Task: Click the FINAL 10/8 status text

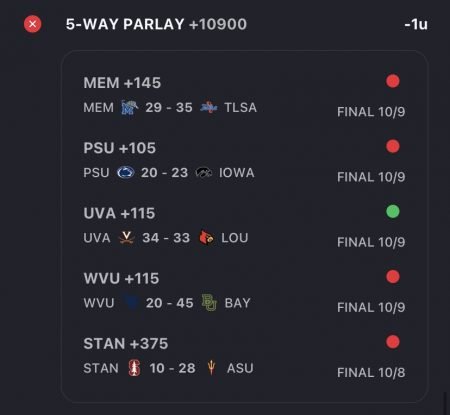Action: point(371,372)
